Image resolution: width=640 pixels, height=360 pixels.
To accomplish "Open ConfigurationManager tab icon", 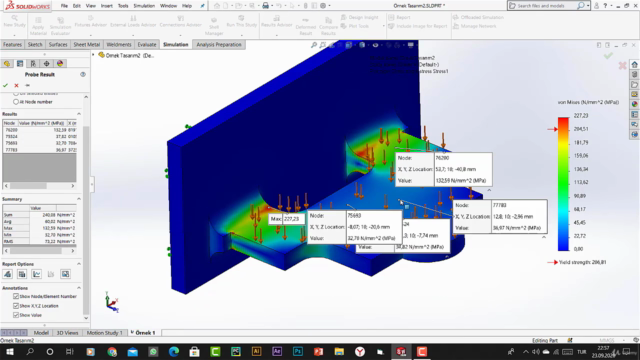I will pyautogui.click(x=33, y=64).
